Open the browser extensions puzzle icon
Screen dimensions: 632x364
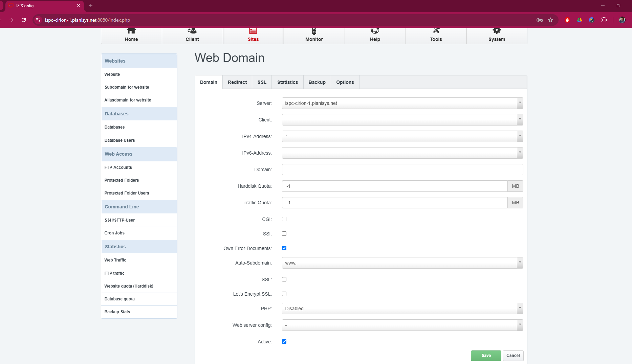pyautogui.click(x=604, y=20)
